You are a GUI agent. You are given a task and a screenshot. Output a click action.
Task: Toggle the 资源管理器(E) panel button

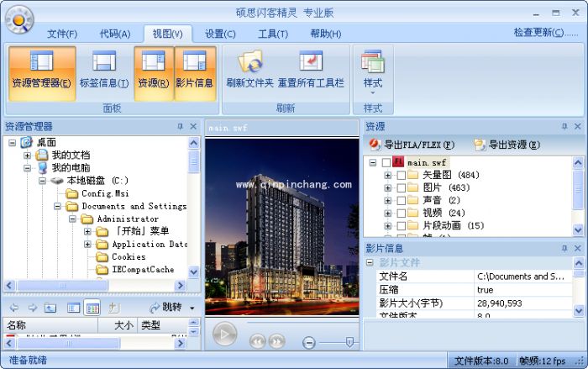42,74
